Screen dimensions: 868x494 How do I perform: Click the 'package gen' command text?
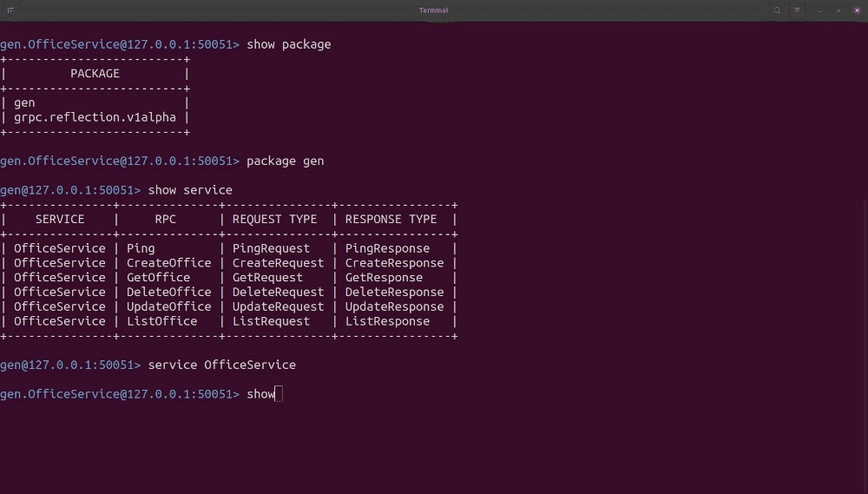tap(285, 161)
